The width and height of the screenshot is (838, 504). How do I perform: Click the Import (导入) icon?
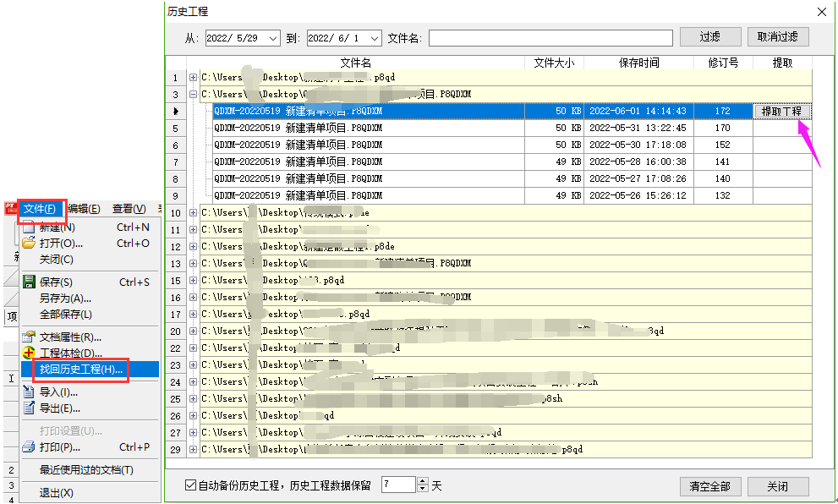tap(29, 392)
